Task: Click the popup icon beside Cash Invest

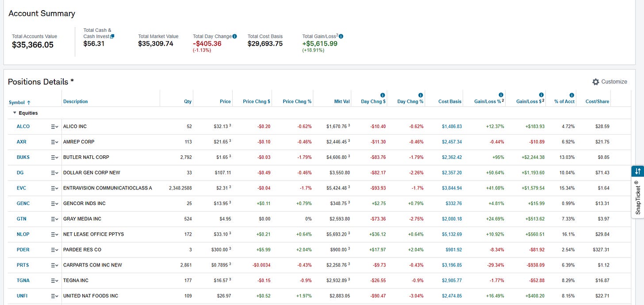Action: pos(112,36)
